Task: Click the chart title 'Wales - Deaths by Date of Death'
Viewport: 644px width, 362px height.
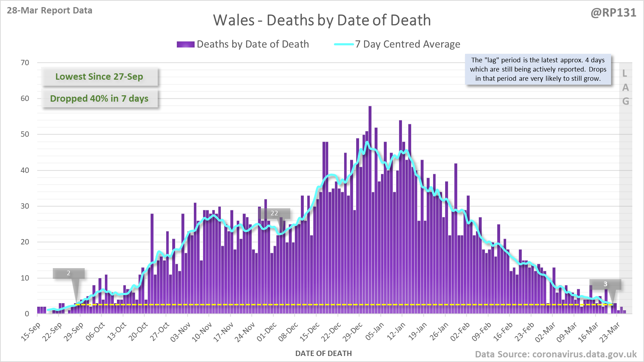Action: 322,20
